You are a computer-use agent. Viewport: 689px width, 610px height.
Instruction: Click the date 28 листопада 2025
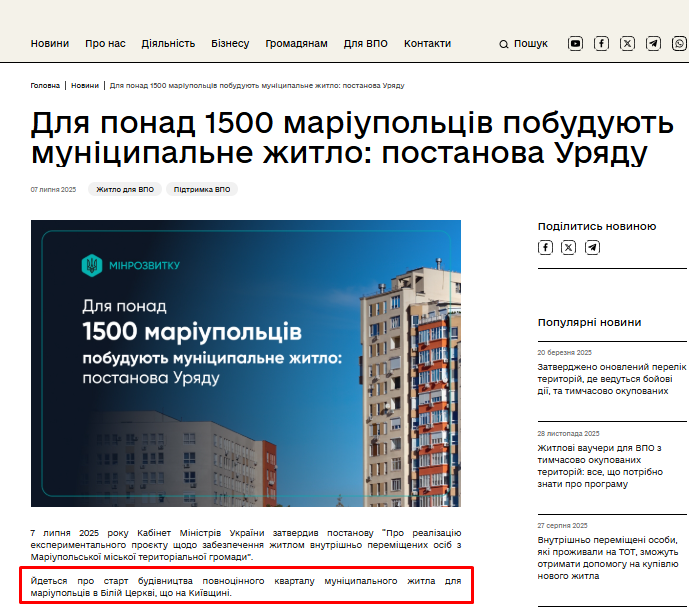[568, 433]
